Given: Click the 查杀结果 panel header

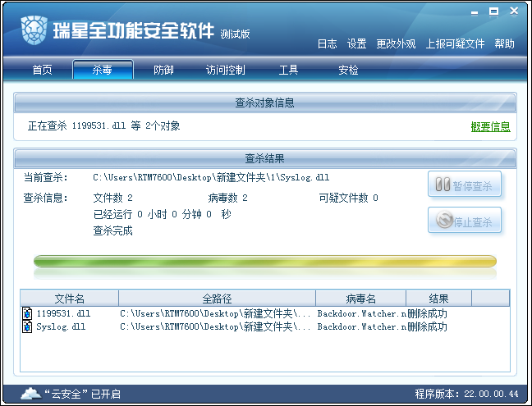Looking at the screenshot, I should point(265,158).
